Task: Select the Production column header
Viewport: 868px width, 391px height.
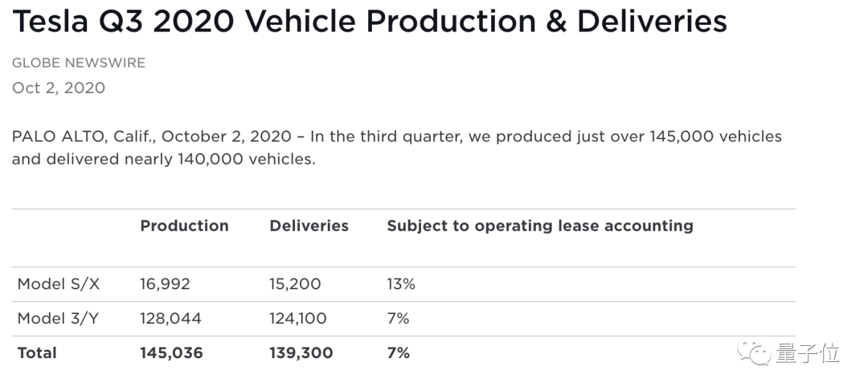Action: coord(184,226)
